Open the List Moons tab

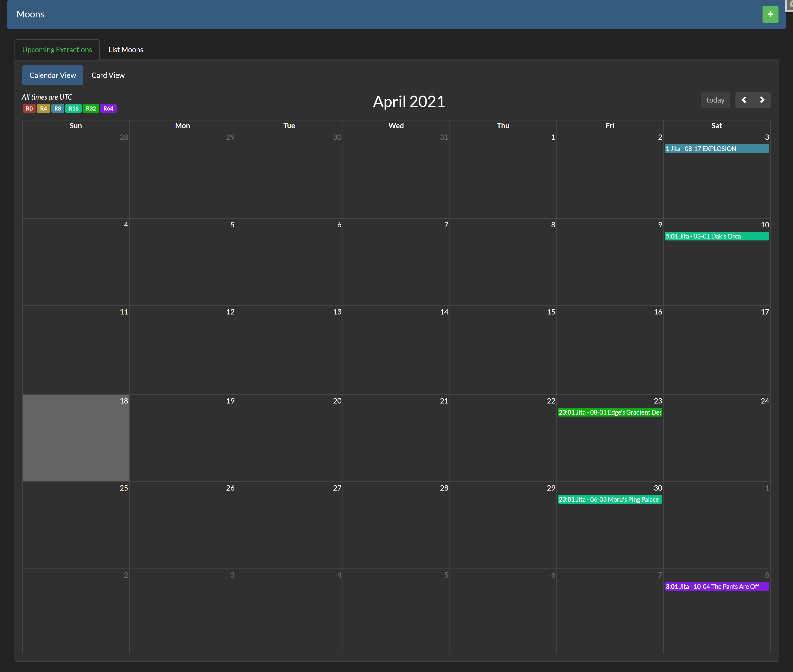126,50
